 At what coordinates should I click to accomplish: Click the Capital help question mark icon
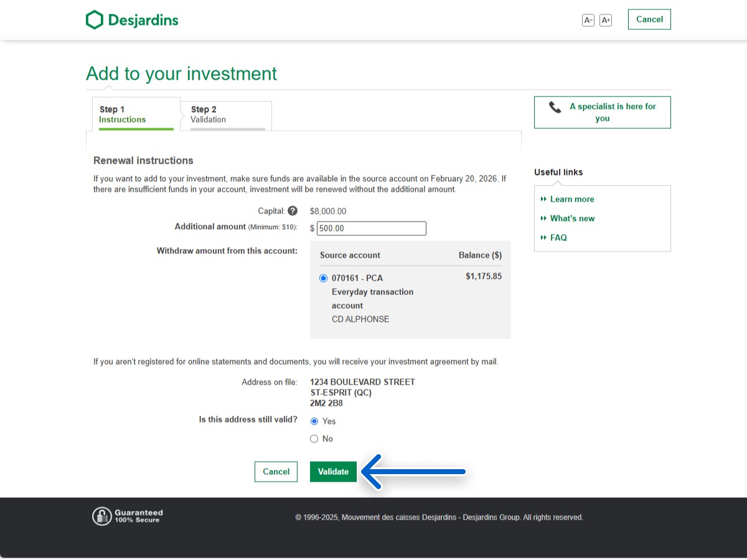tap(293, 211)
